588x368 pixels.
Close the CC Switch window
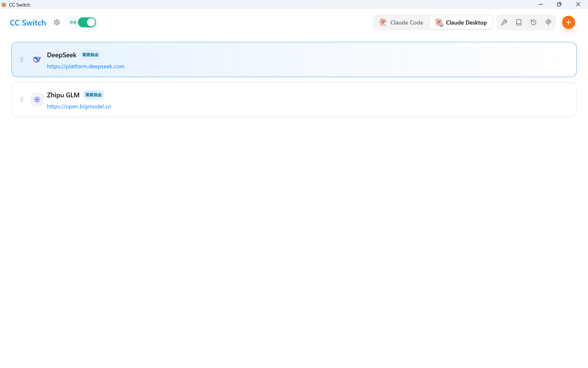tap(578, 4)
